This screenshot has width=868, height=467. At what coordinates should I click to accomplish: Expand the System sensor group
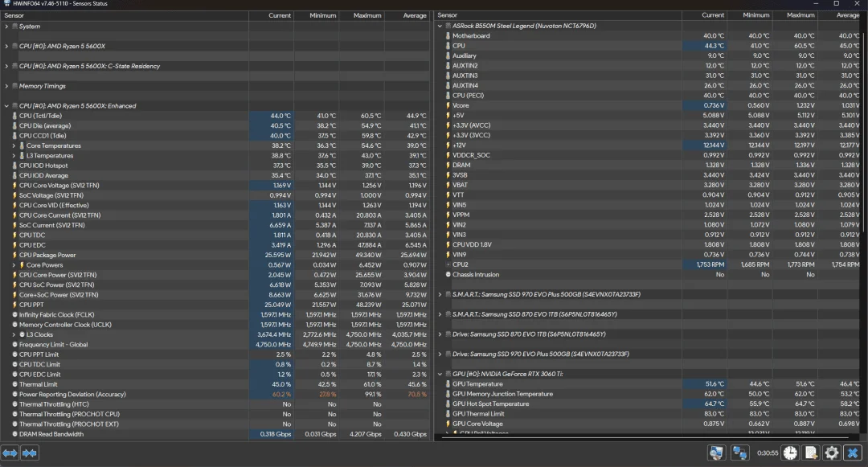click(x=6, y=27)
